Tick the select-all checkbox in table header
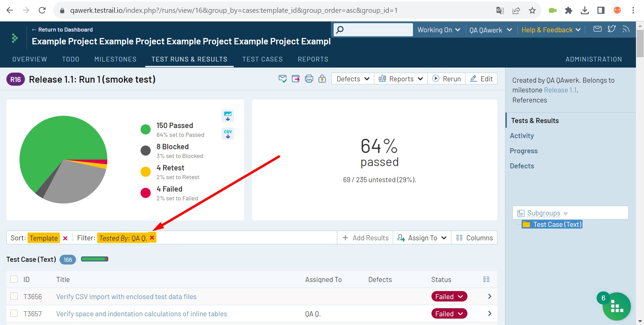Viewport: 644px width, 325px height. [x=14, y=279]
